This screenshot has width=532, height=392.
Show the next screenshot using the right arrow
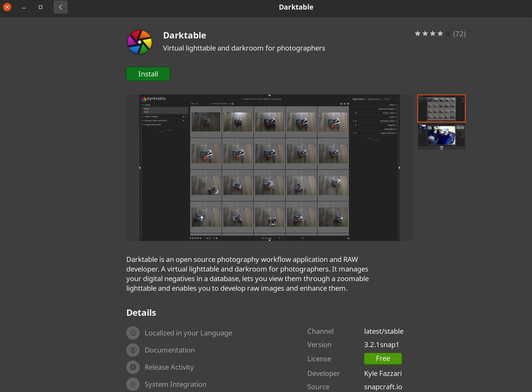coord(399,167)
